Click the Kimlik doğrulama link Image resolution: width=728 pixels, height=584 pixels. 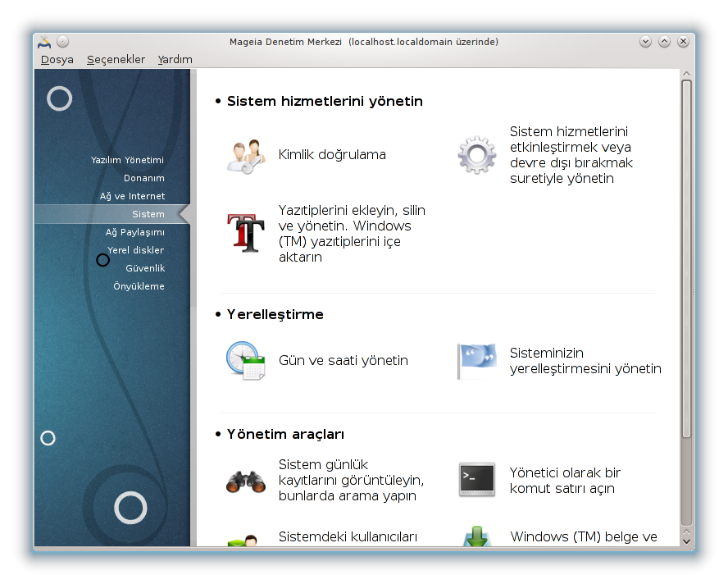[332, 155]
